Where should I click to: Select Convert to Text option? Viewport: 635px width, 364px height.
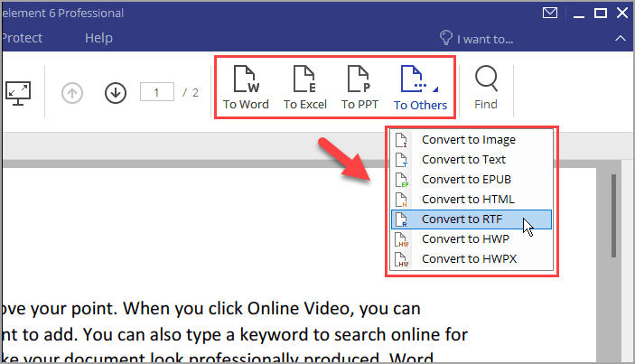click(x=463, y=160)
